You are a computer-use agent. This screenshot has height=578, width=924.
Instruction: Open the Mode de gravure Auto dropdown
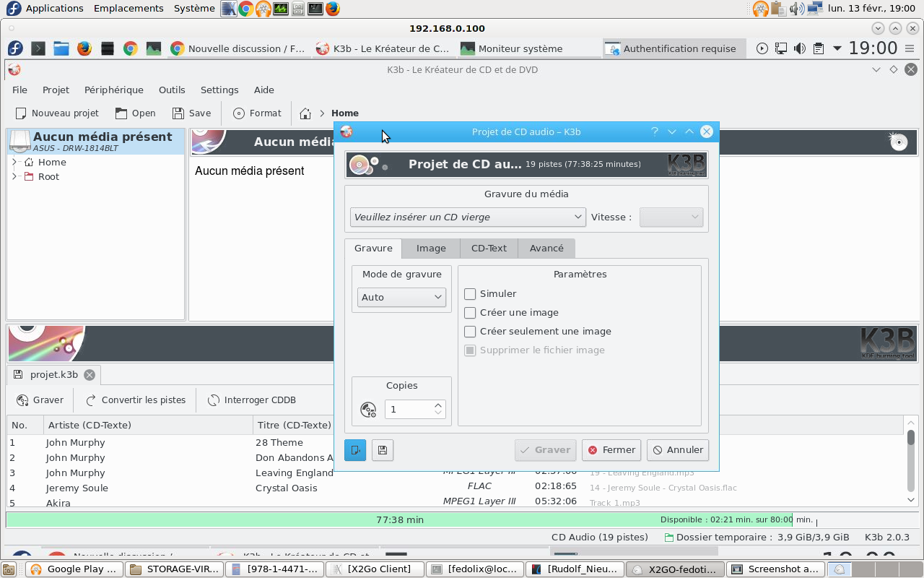(401, 297)
